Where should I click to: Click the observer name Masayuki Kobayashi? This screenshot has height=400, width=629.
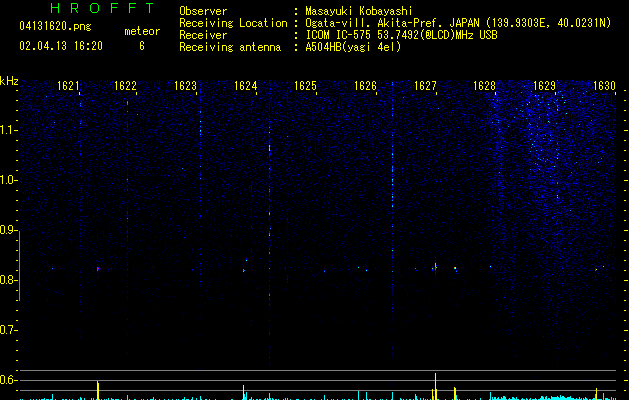pyautogui.click(x=359, y=11)
